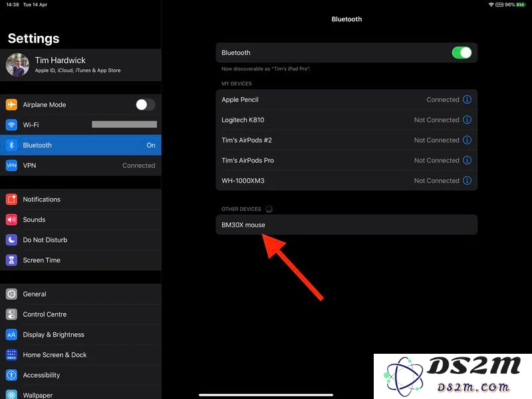Open Tim Hardwick Apple ID profile

[x=80, y=65]
